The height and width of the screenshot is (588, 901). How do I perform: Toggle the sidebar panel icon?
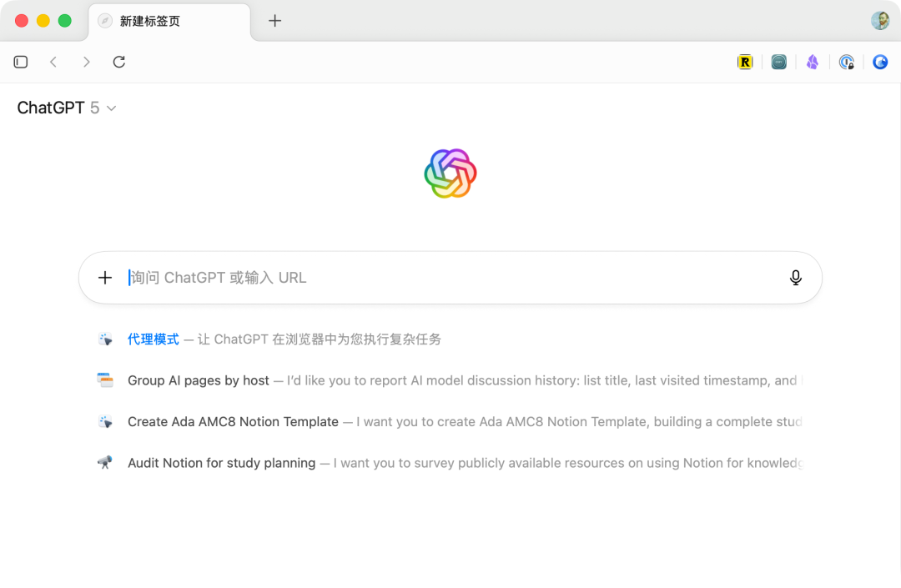21,62
